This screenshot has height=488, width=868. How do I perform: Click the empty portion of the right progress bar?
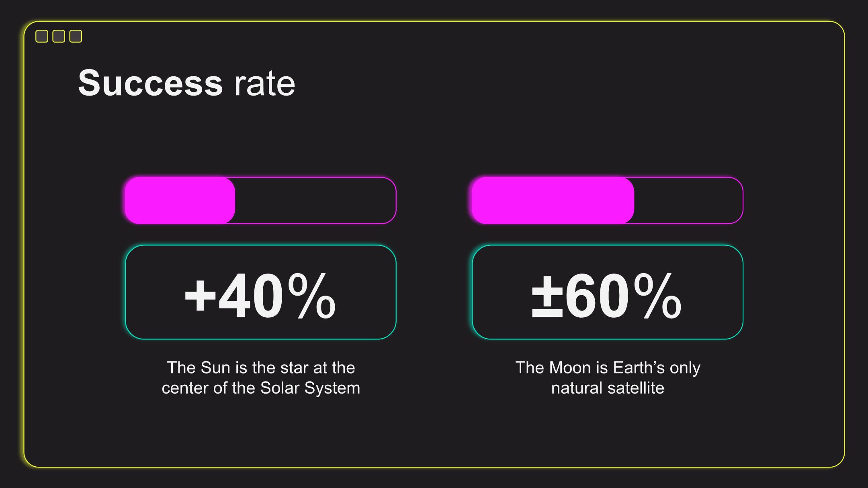coord(688,200)
